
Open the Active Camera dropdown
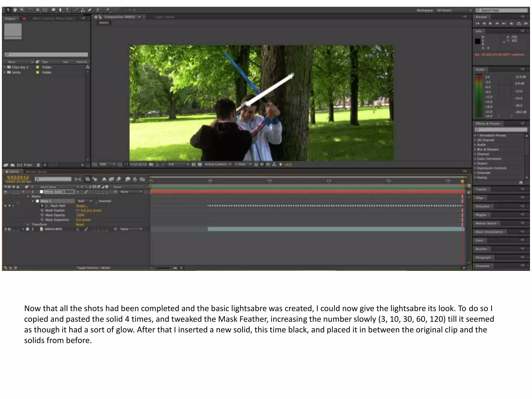point(218,164)
